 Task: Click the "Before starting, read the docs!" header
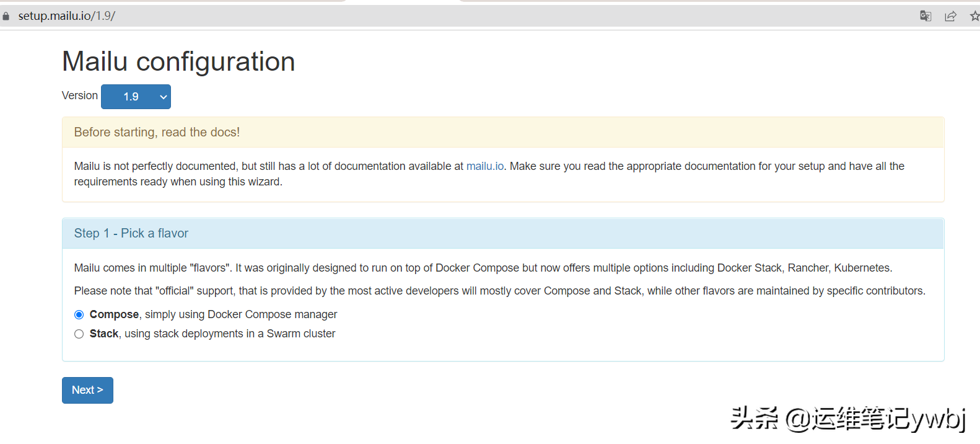[x=157, y=132]
